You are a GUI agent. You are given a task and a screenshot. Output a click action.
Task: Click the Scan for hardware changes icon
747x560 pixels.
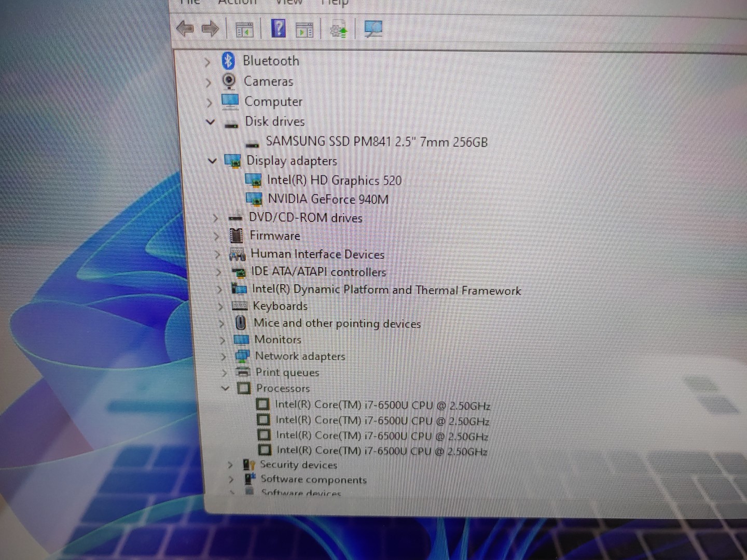pyautogui.click(x=374, y=29)
